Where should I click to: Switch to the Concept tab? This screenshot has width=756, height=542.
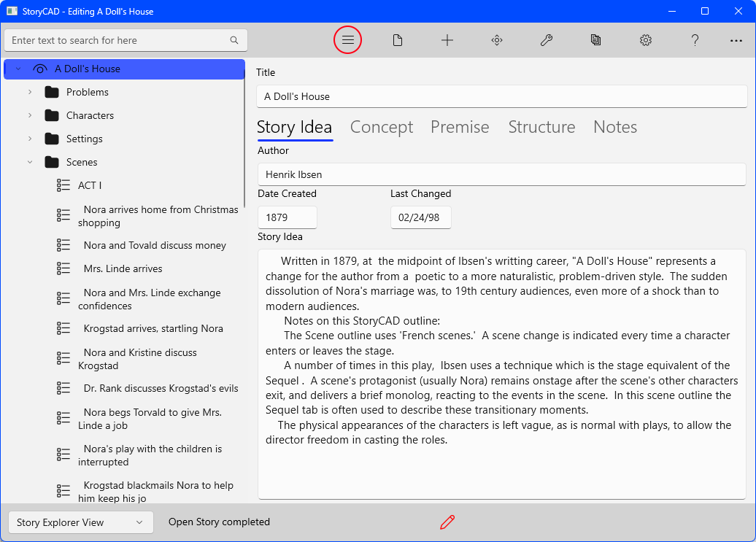point(381,127)
